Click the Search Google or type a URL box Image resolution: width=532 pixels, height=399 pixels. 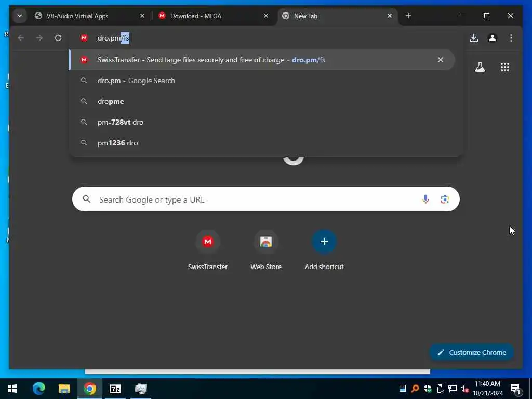(x=265, y=199)
